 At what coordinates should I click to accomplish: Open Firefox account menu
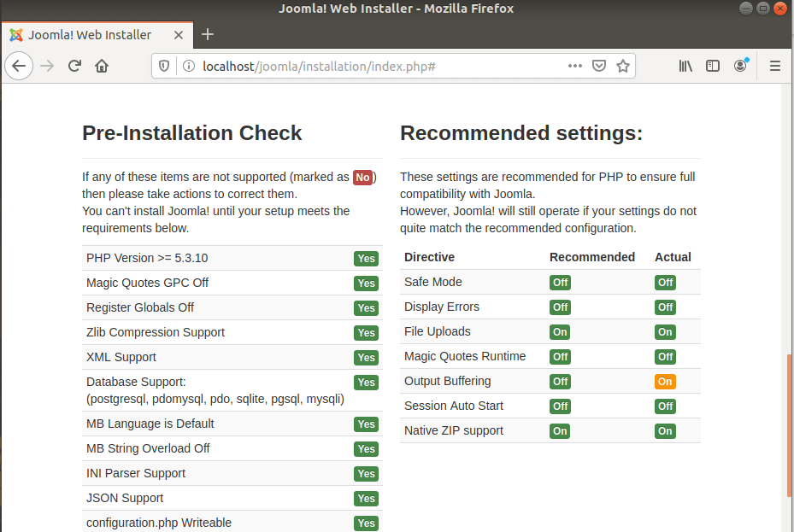click(740, 66)
